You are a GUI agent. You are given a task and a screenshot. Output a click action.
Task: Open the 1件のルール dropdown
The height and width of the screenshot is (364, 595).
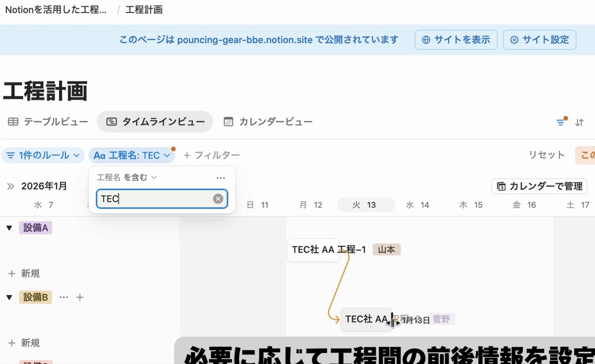pyautogui.click(x=43, y=155)
